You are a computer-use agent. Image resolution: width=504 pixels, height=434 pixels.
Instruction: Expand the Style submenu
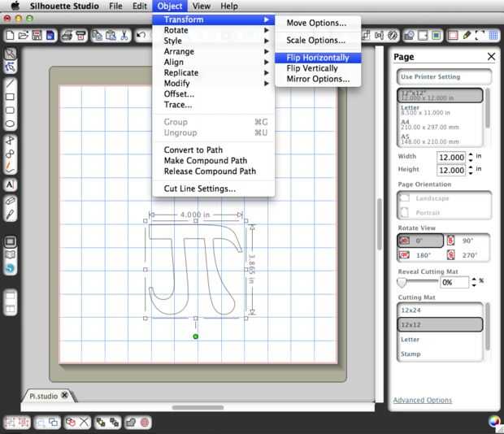coord(214,41)
